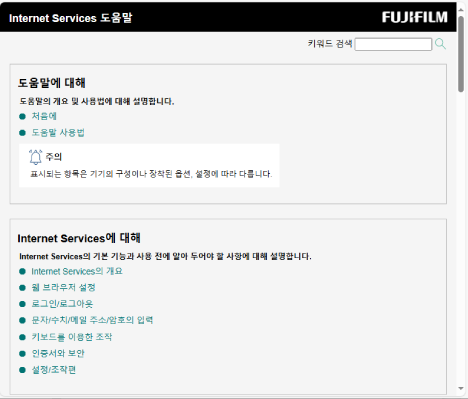The width and height of the screenshot is (468, 399).
Task: Click text 도움말의 개요 및 사용법에 대해 설명합니다
Action: [97, 101]
